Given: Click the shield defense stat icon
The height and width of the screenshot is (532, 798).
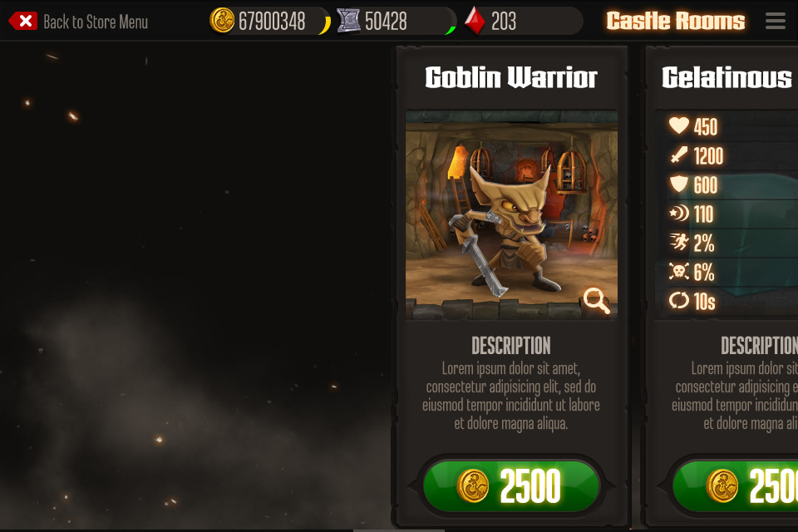Looking at the screenshot, I should coord(679,185).
